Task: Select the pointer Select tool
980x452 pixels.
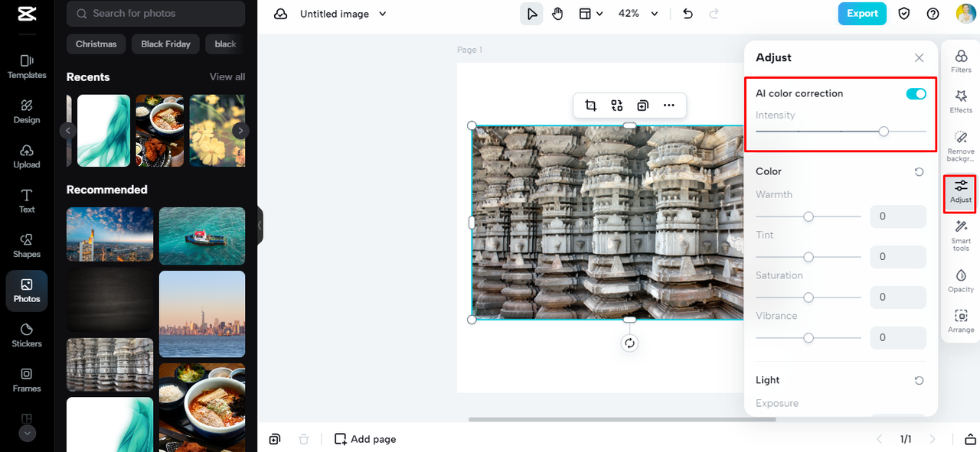Action: coord(531,14)
